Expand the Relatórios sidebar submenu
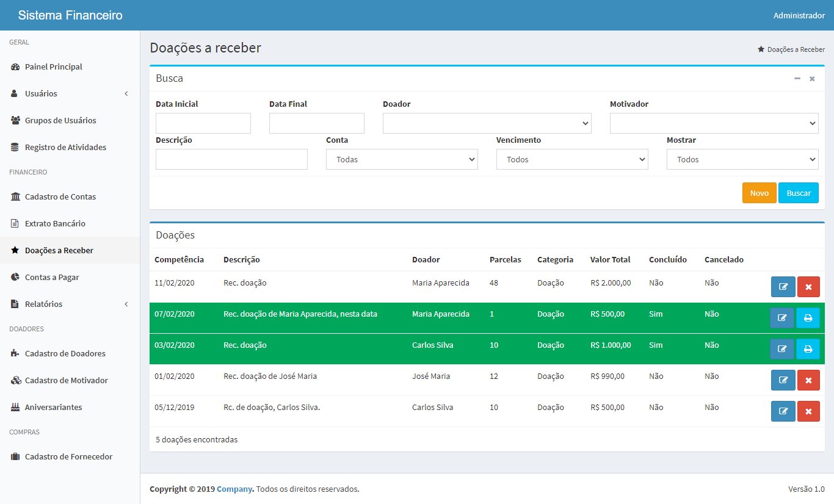 [70, 304]
